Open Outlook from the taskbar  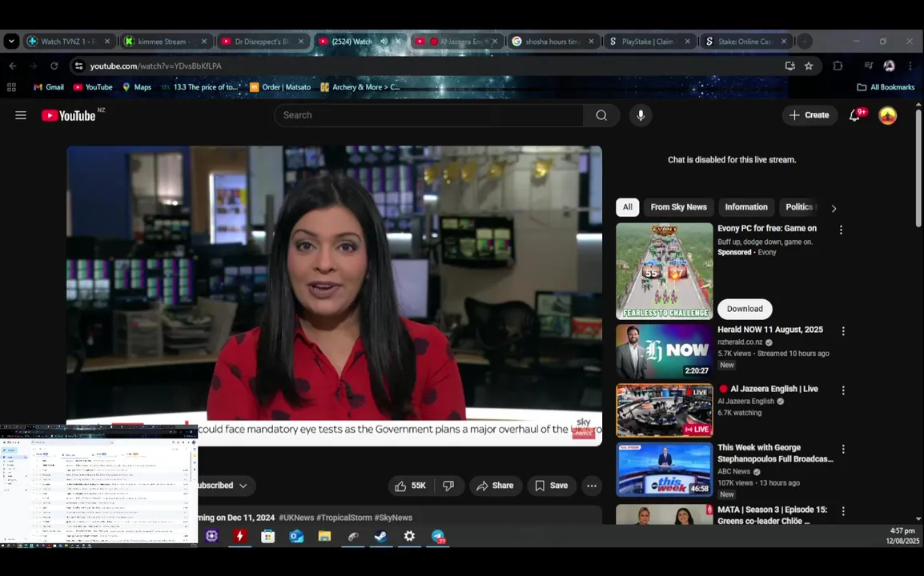click(x=296, y=537)
